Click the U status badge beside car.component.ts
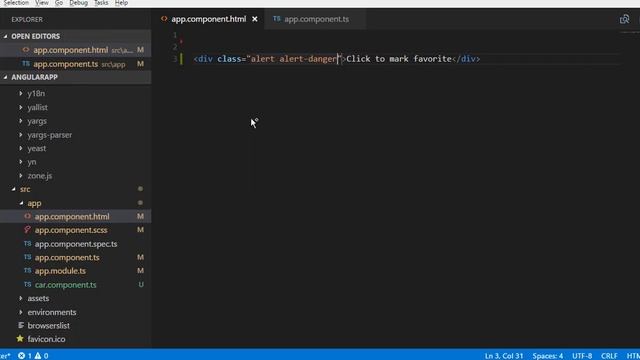 point(141,285)
